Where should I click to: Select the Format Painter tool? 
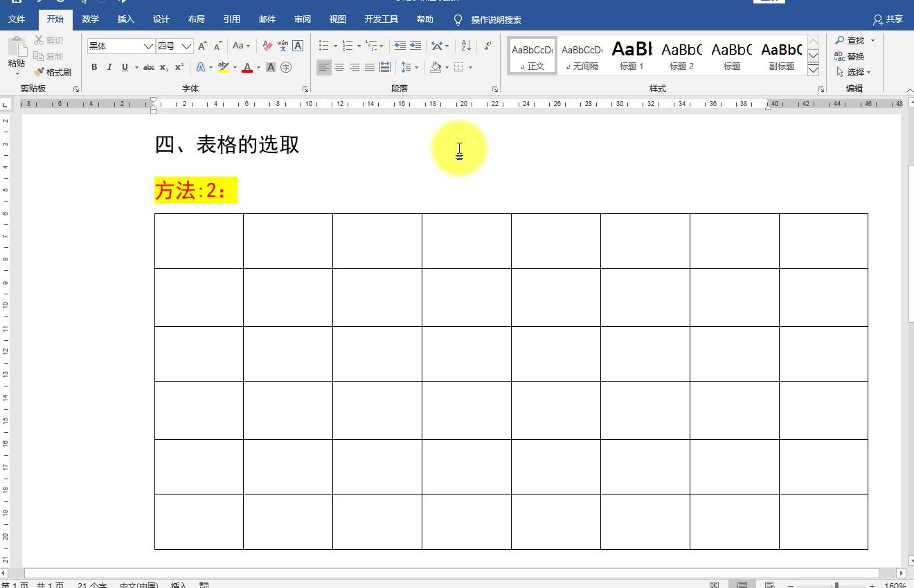coord(52,71)
